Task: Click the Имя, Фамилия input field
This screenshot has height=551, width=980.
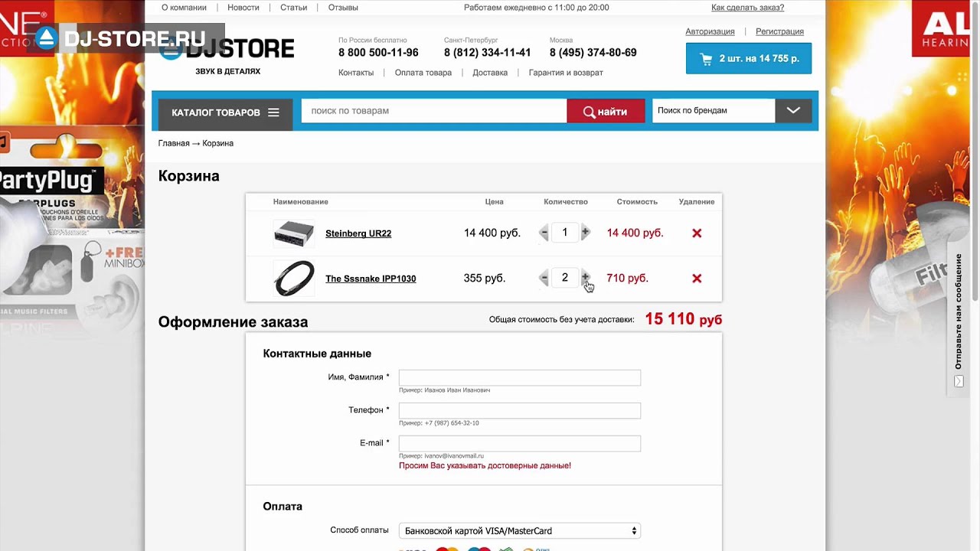Action: click(520, 377)
